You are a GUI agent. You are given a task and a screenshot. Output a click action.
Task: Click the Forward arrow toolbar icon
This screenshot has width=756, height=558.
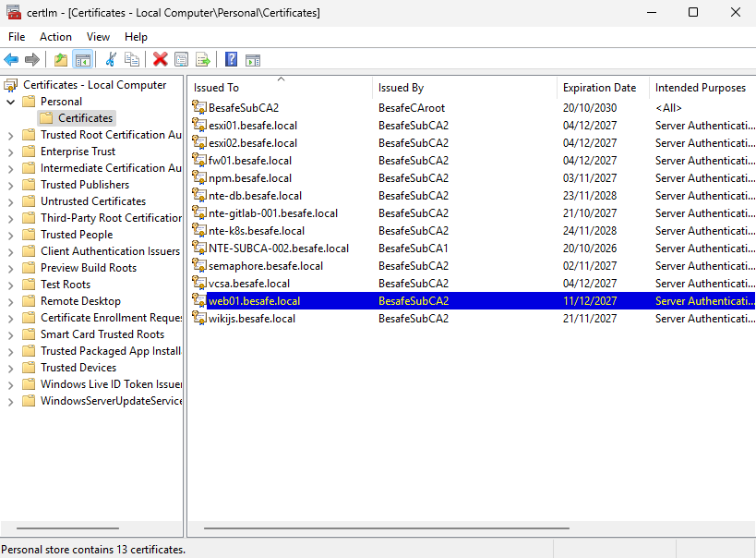pyautogui.click(x=31, y=60)
